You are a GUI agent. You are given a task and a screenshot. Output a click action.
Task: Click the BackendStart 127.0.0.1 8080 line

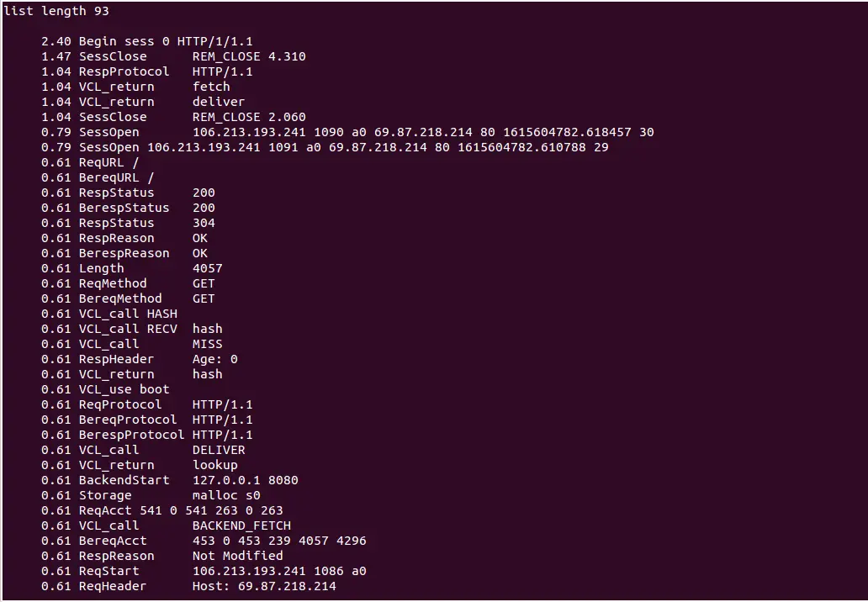(x=169, y=480)
